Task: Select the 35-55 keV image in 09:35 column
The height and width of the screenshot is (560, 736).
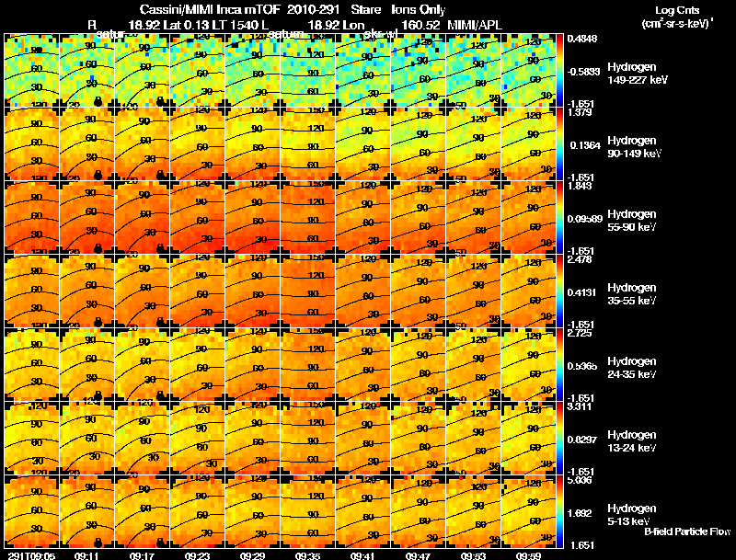Action: (308, 291)
